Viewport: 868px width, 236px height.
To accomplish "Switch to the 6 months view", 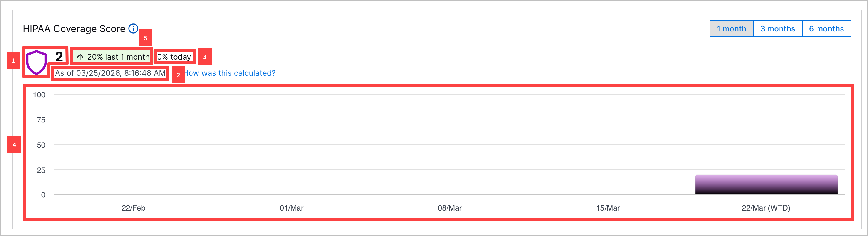I will [826, 29].
